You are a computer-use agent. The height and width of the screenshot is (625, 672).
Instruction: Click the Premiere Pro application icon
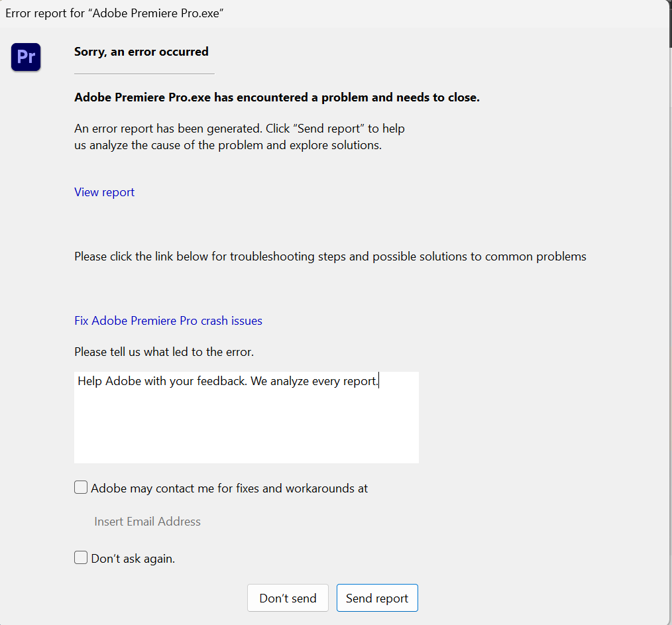(x=25, y=57)
